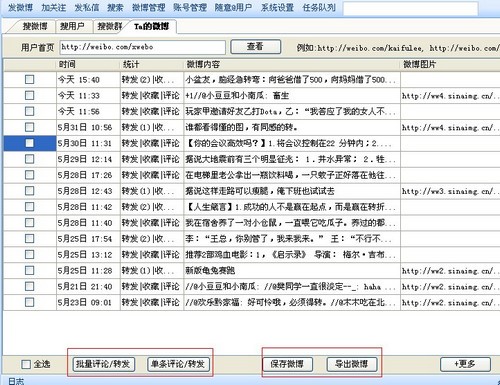
Task: Check the 5月30日 11:31 row checkbox
Action: [x=30, y=143]
